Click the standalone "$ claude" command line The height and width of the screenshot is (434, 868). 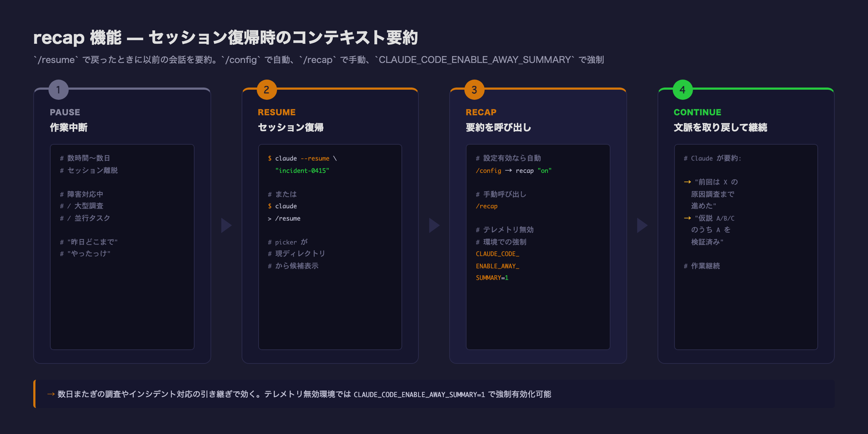coord(282,206)
